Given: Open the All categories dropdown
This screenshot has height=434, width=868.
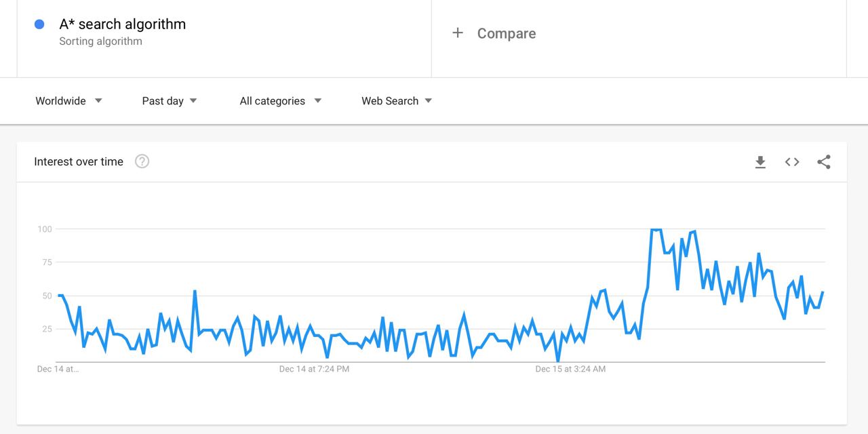Looking at the screenshot, I should (x=280, y=101).
